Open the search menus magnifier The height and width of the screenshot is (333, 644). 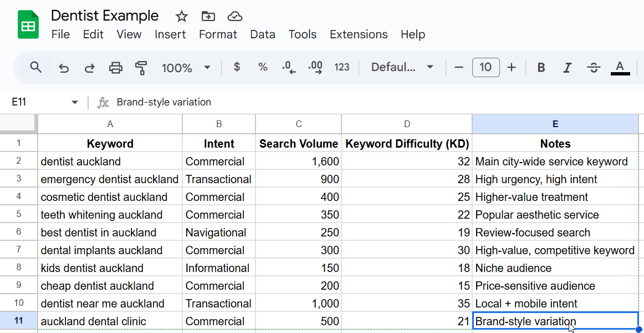pyautogui.click(x=36, y=67)
